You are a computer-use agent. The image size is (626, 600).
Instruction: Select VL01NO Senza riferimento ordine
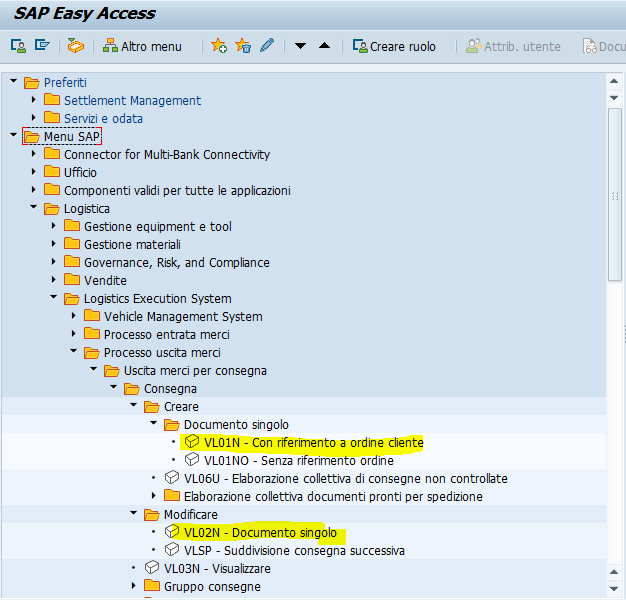pos(299,461)
